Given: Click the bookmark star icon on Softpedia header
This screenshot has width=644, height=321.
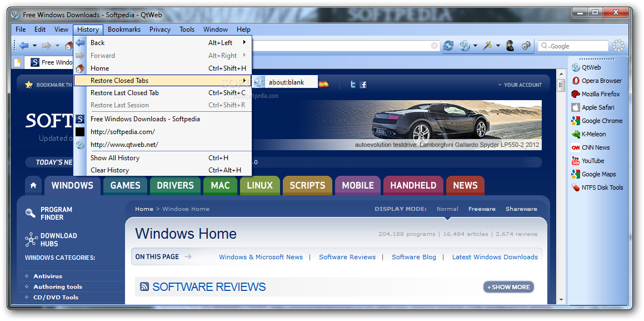Looking at the screenshot, I should point(29,85).
